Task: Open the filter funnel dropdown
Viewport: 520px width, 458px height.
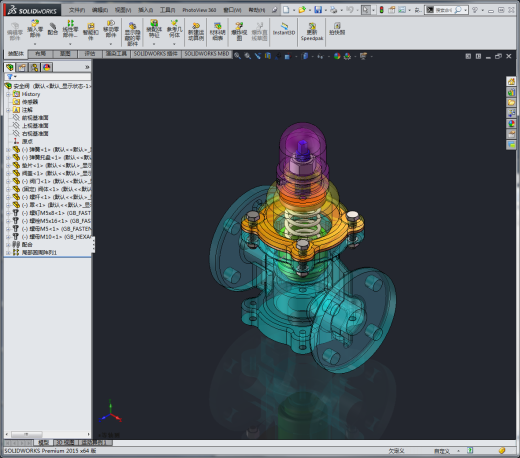Action: coord(12,77)
